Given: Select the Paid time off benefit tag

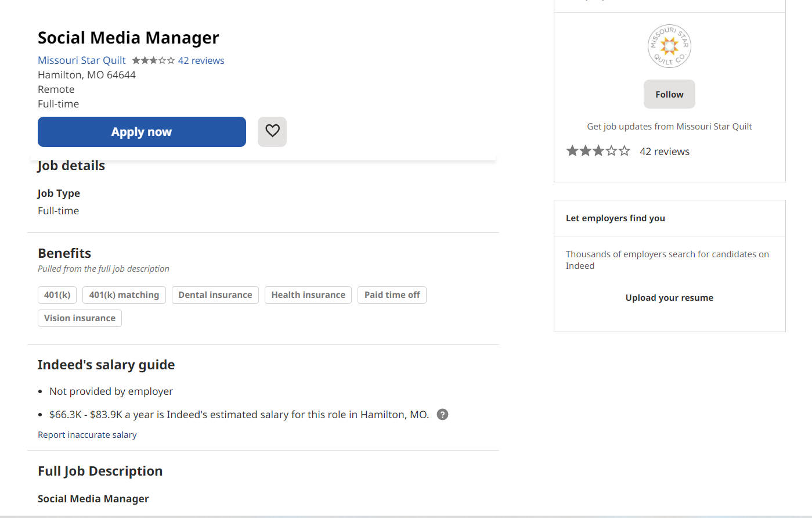Looking at the screenshot, I should coord(392,295).
